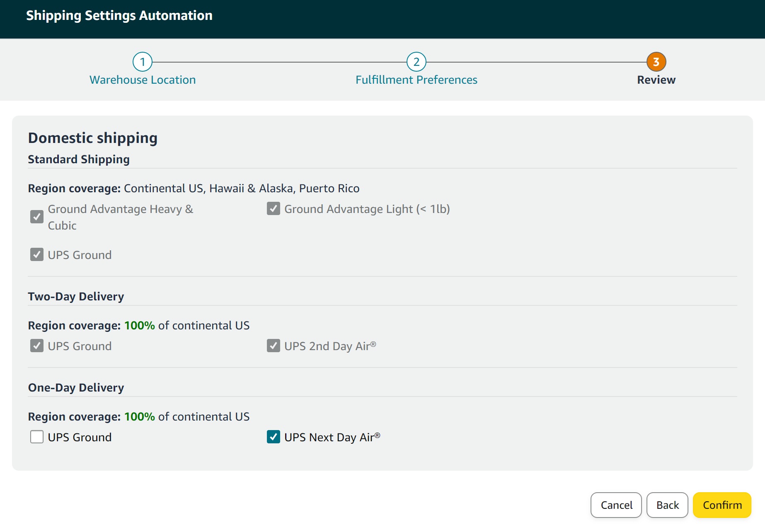
Task: Click the 100% coverage under Two-Day Delivery
Action: coord(140,326)
